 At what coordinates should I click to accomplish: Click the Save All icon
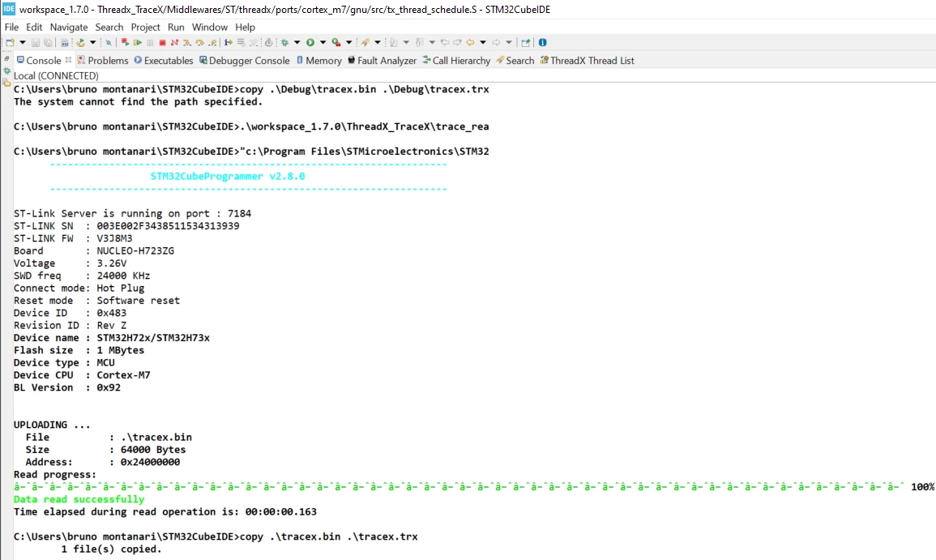[49, 42]
